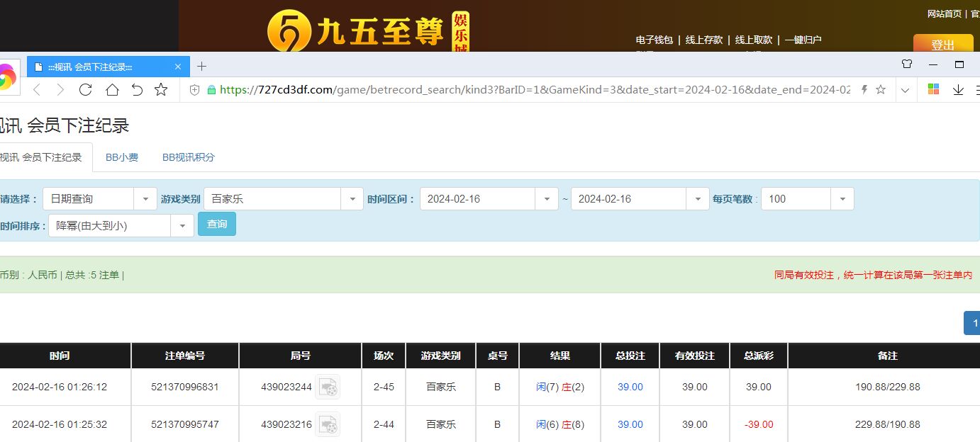
Task: Open the 降幂(由大到小) sort order dropdown
Action: click(x=182, y=226)
